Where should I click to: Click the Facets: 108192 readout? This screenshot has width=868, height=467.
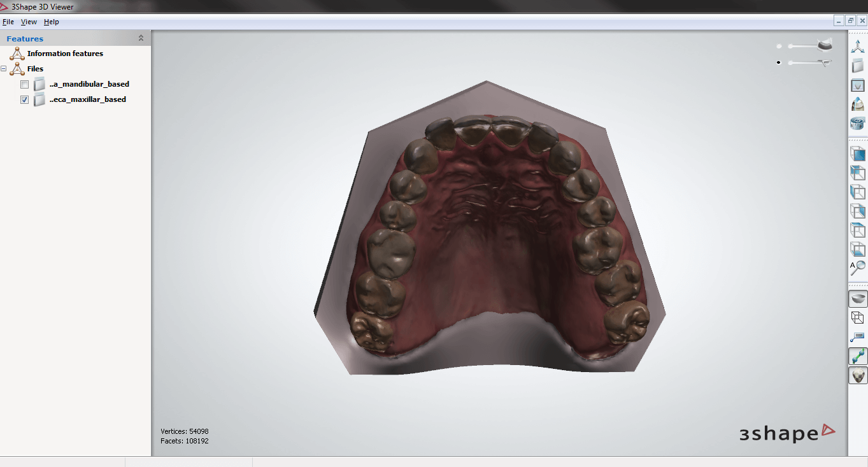click(x=185, y=441)
